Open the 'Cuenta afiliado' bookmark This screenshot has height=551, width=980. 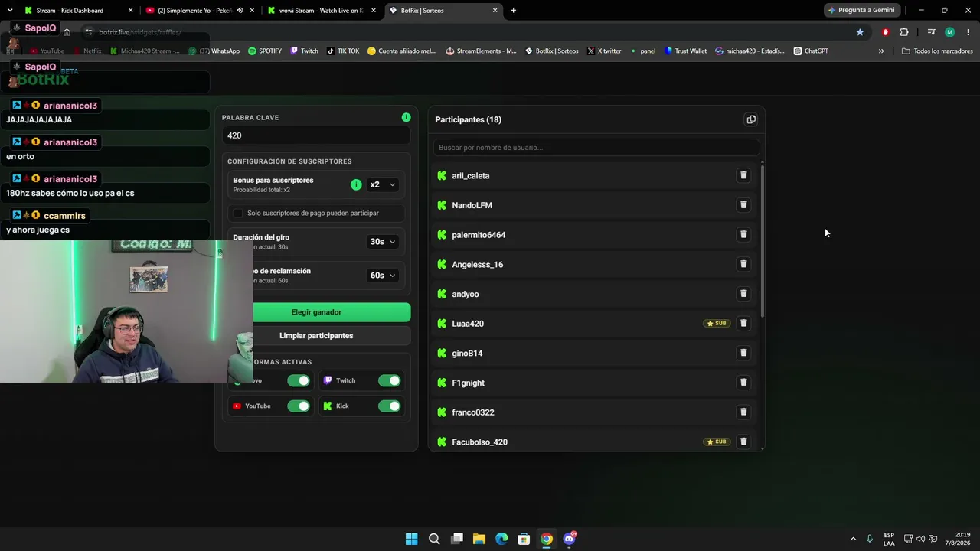coord(401,51)
